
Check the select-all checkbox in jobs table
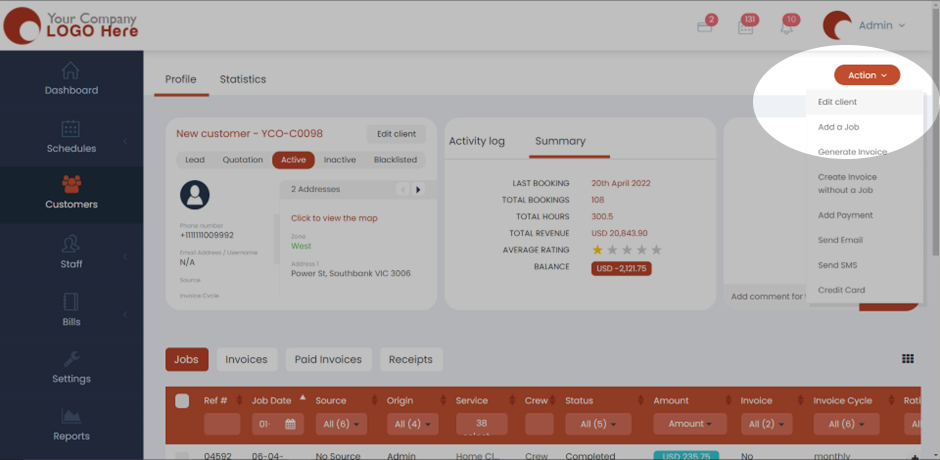click(182, 401)
